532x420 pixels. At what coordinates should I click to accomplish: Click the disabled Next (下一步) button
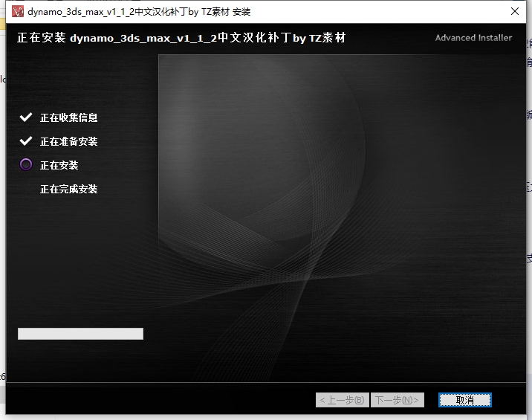pos(398,400)
